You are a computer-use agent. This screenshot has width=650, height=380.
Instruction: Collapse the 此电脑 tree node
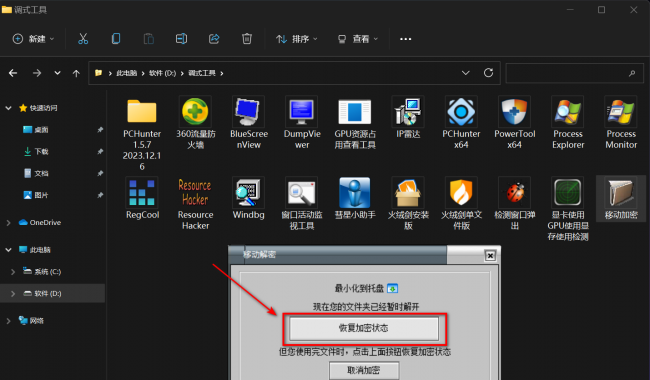point(8,250)
